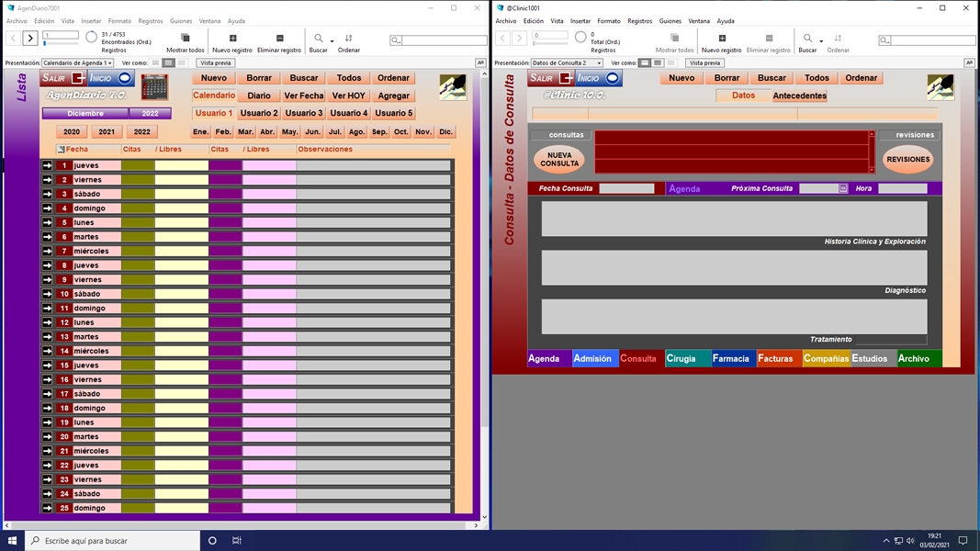Click the Buscar magnifier icon in Clinic toolbar
The width and height of the screenshot is (980, 551).
point(807,38)
